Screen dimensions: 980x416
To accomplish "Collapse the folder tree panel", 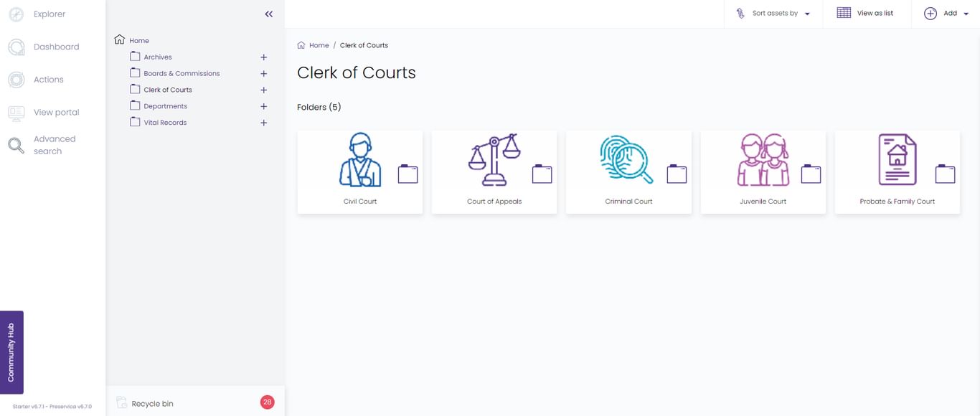I will coord(268,14).
